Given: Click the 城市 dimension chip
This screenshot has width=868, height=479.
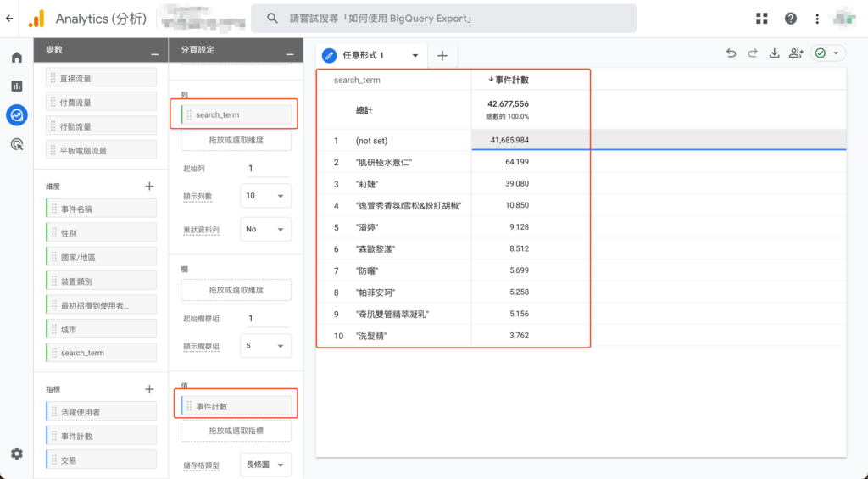Looking at the screenshot, I should point(102,330).
